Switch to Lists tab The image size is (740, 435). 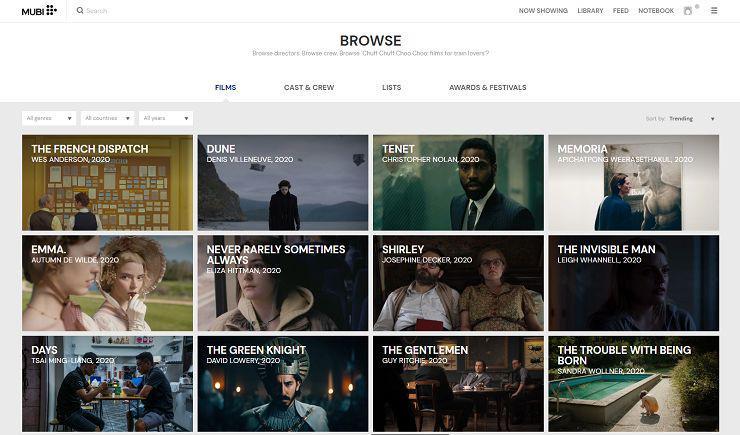pyautogui.click(x=392, y=87)
